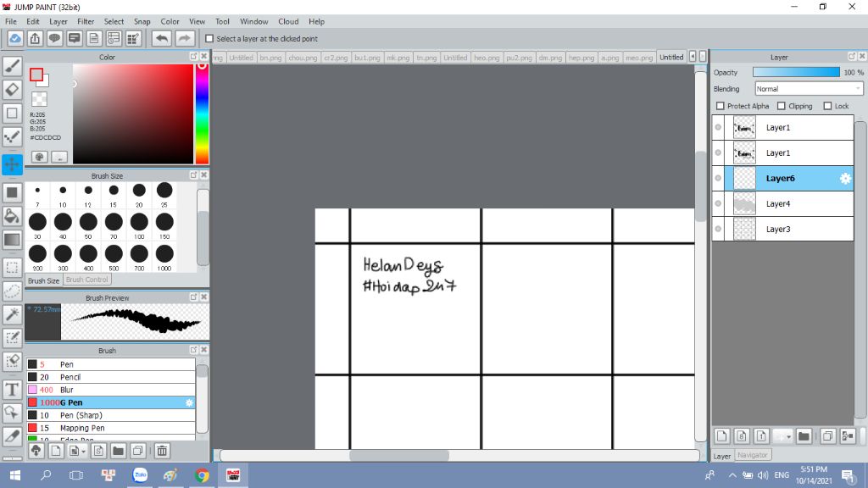The height and width of the screenshot is (488, 868).
Task: Adjust the layer Opacity slider
Action: (x=796, y=73)
